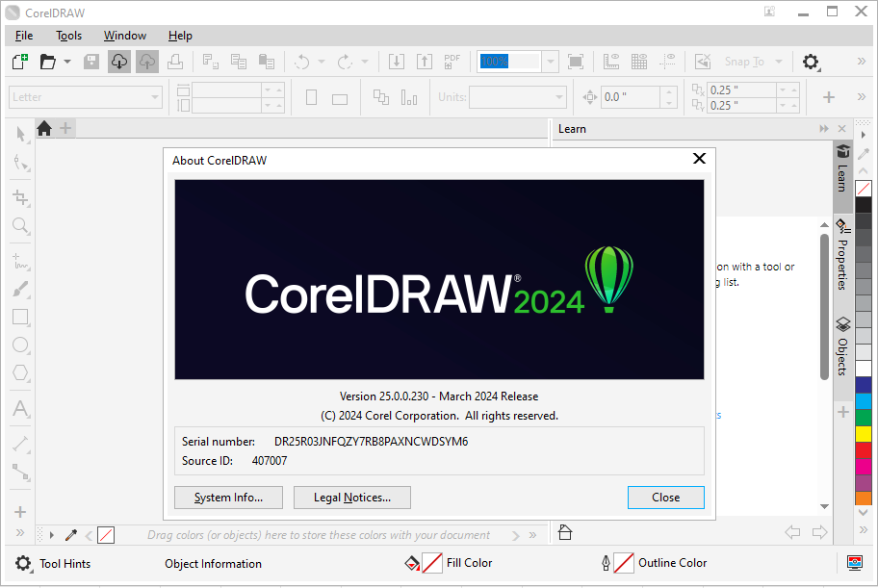The image size is (878, 588).
Task: Click the New document icon
Action: (x=19, y=62)
